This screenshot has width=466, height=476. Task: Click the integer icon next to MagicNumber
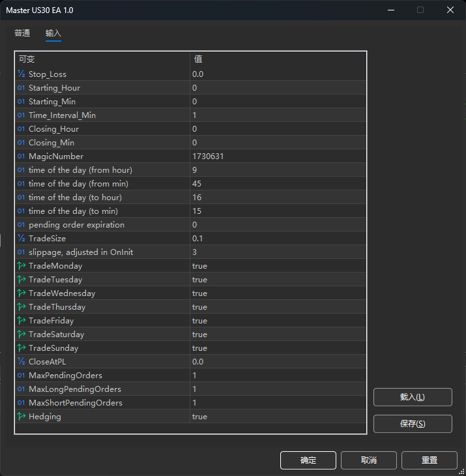22,156
